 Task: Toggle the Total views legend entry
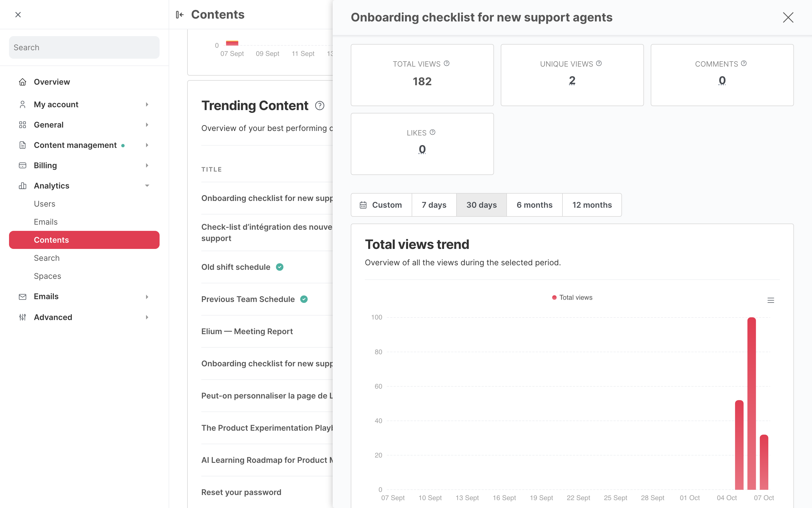(x=572, y=297)
